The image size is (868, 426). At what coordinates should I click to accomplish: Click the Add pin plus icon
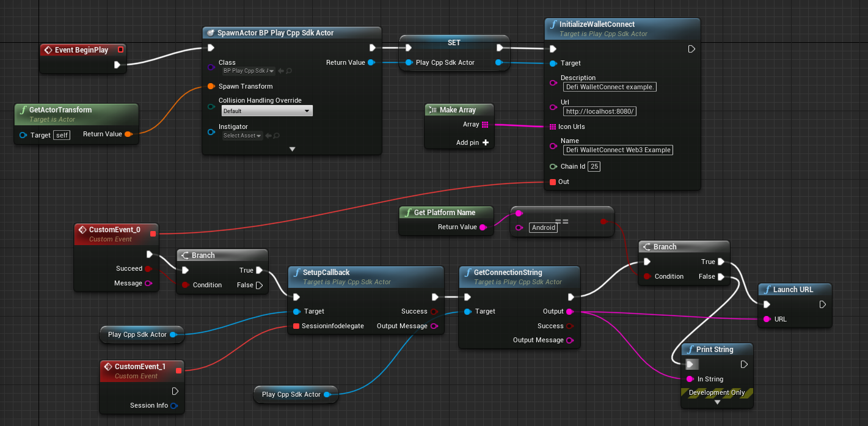[x=486, y=142]
